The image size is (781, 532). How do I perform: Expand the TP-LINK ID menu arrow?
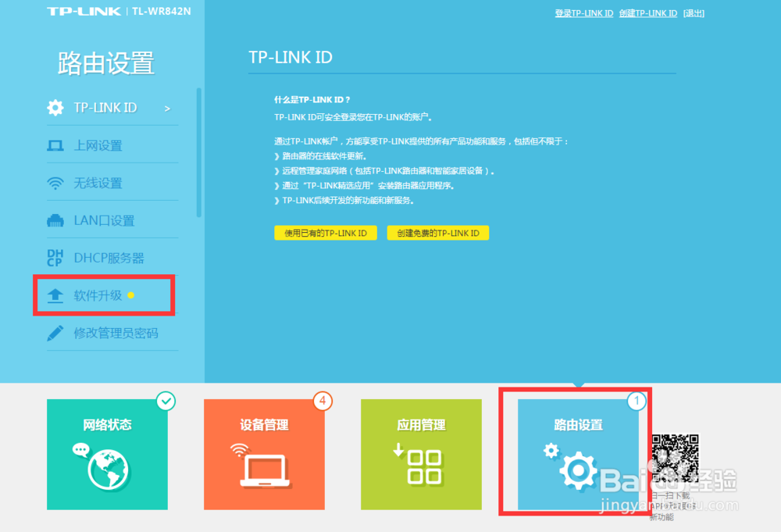(167, 108)
